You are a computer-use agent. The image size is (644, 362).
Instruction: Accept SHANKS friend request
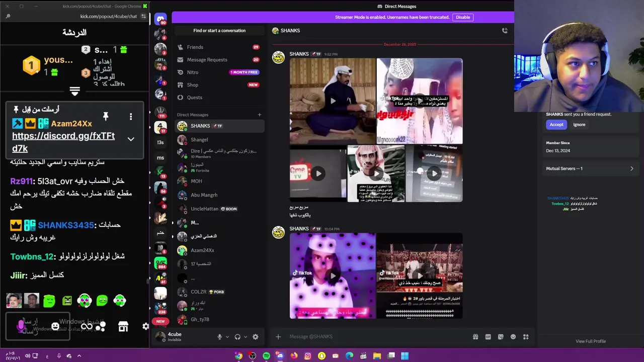click(556, 125)
